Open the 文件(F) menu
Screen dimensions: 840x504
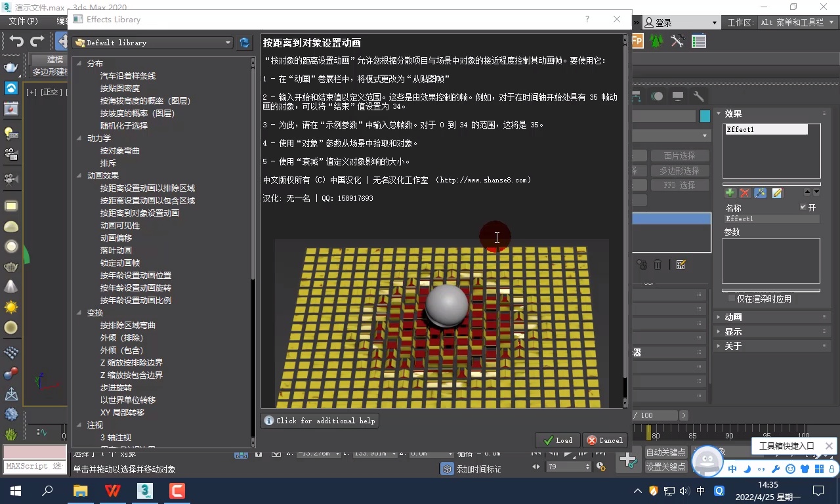22,20
